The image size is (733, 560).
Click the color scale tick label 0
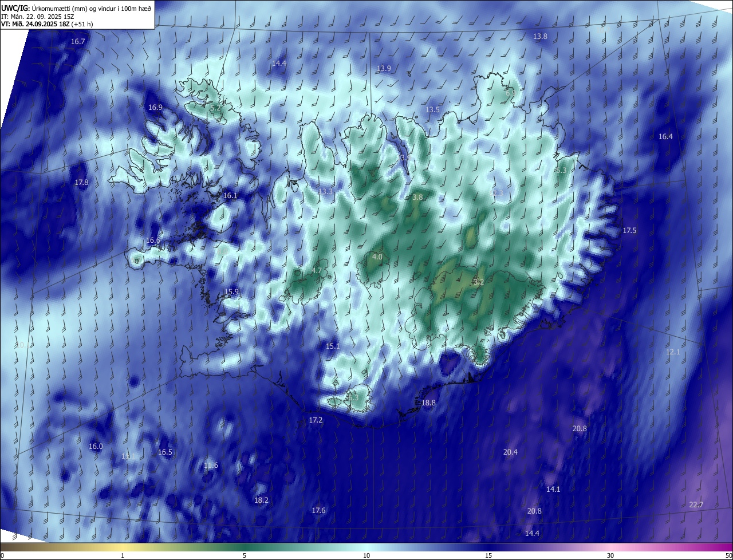[2, 555]
